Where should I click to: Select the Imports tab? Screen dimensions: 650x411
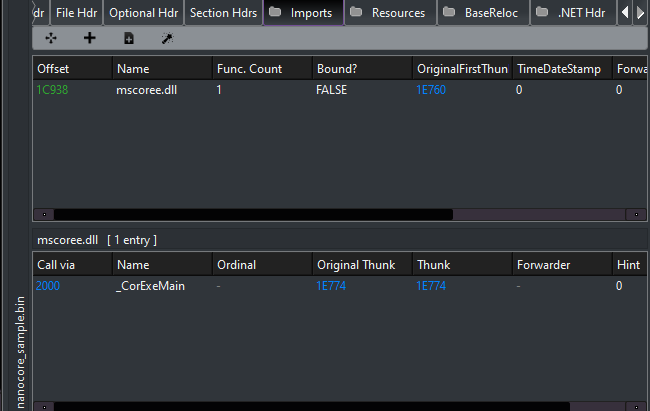click(x=303, y=13)
